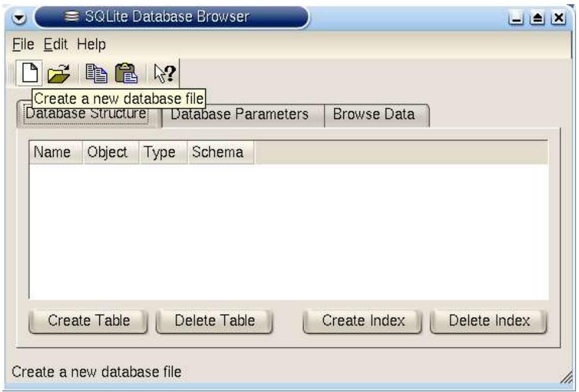
Task: Maximize the SQLite Database Browser window
Action: pyautogui.click(x=537, y=17)
